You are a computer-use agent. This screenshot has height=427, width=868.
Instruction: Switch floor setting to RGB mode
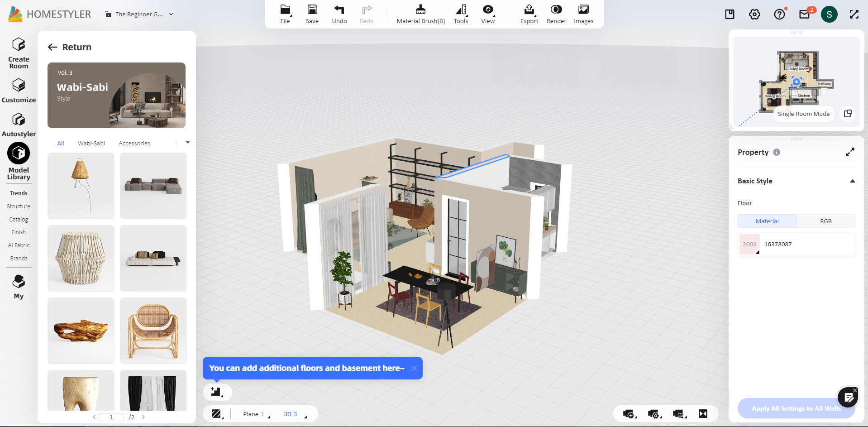click(x=825, y=221)
